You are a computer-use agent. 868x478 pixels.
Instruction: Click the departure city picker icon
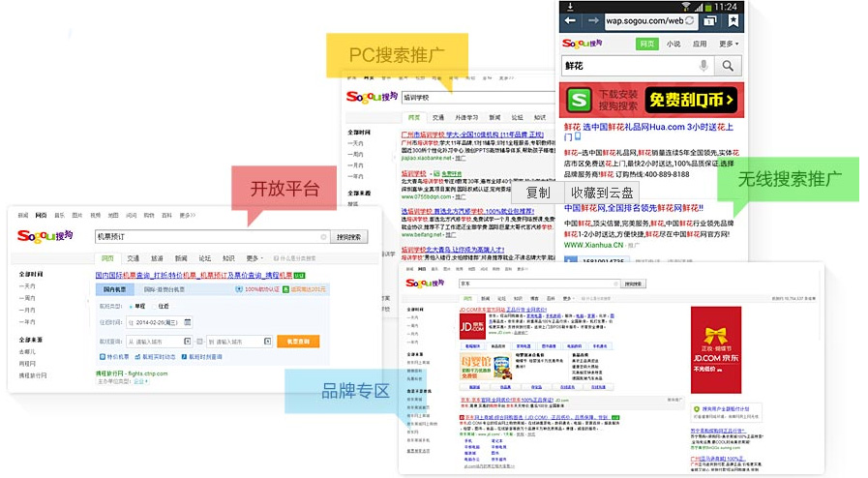tap(187, 342)
